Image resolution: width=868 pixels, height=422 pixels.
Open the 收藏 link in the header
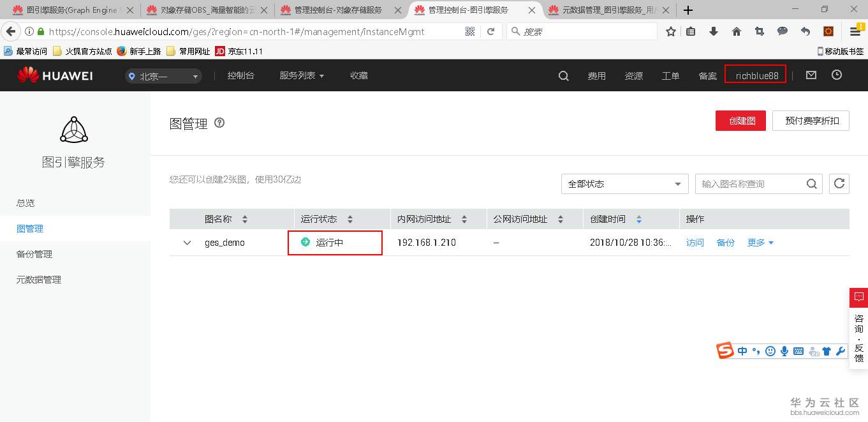(359, 75)
